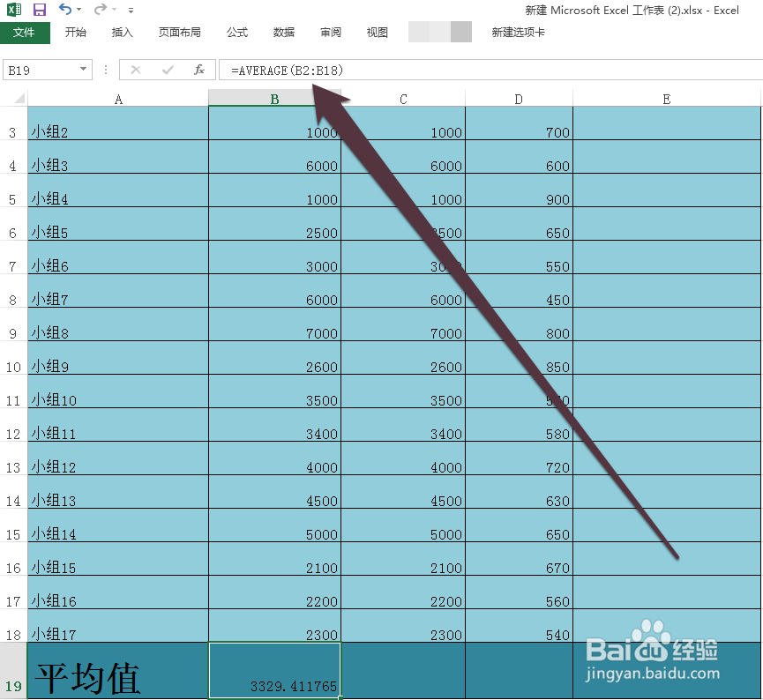Click the Excel app icon in title bar
The image size is (763, 700).
[x=12, y=10]
